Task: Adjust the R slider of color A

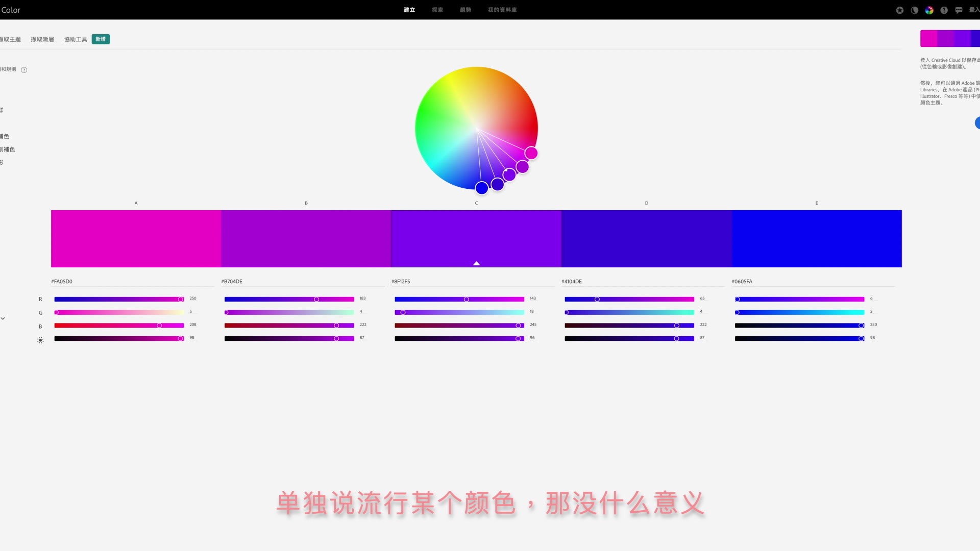Action: point(119,299)
